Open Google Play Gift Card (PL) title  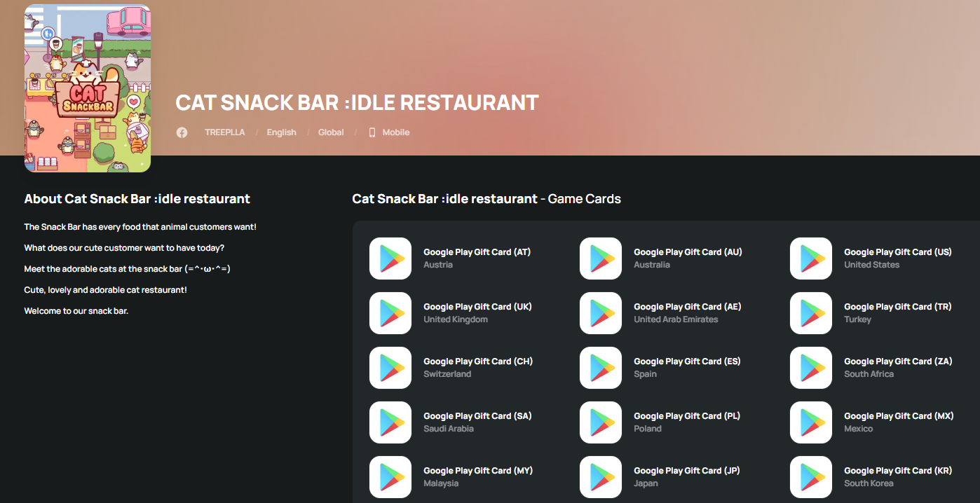(x=687, y=416)
